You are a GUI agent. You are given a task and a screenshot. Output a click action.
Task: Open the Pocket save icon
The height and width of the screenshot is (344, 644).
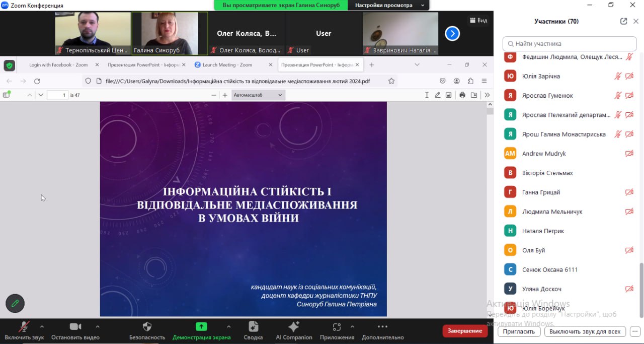tap(443, 81)
